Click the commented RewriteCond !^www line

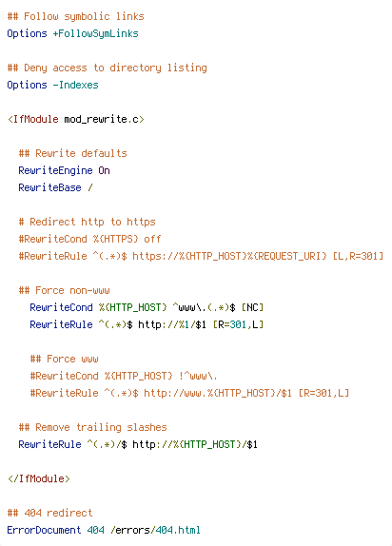coord(124,376)
